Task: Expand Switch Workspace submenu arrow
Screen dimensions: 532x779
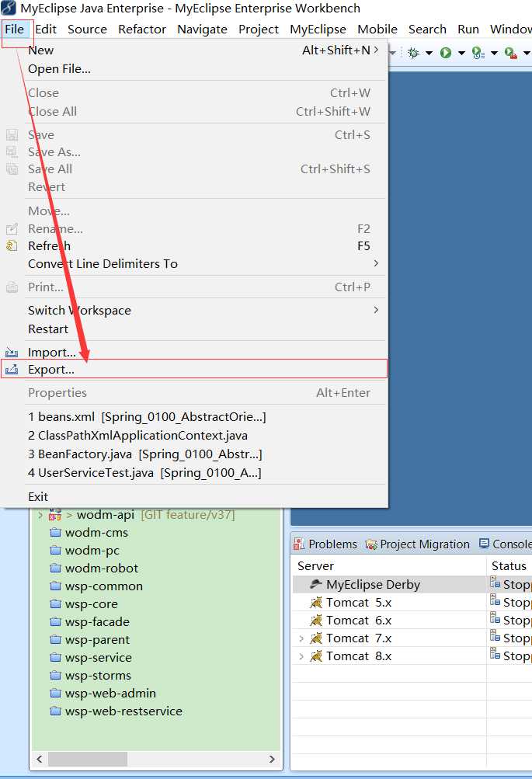Action: pyautogui.click(x=376, y=310)
